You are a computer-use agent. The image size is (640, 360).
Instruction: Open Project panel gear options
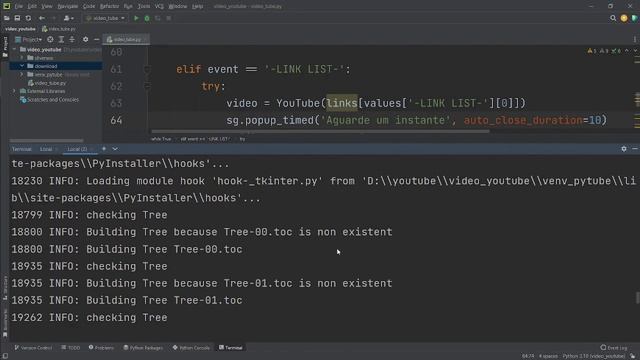85,39
